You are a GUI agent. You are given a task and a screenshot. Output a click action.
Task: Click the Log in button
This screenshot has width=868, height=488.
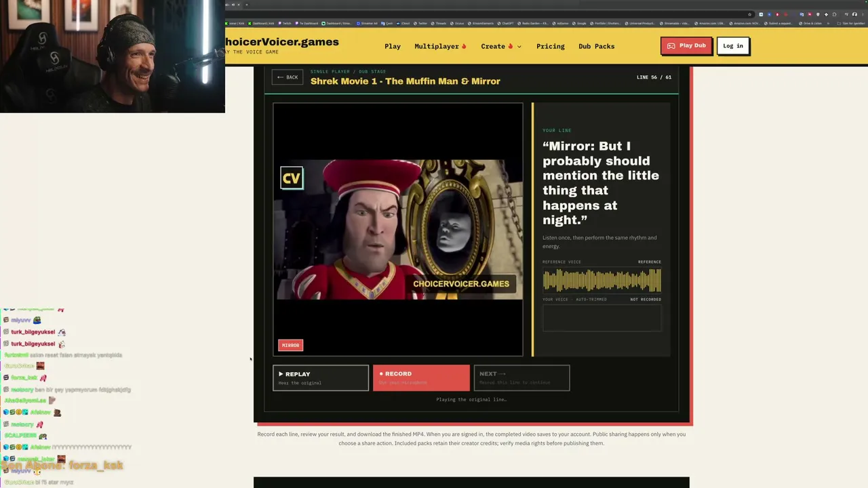733,45
